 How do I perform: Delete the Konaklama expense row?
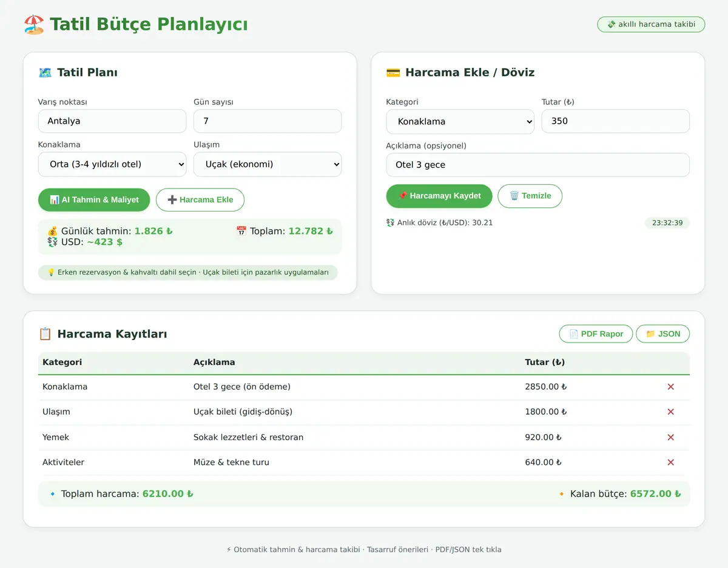(670, 387)
